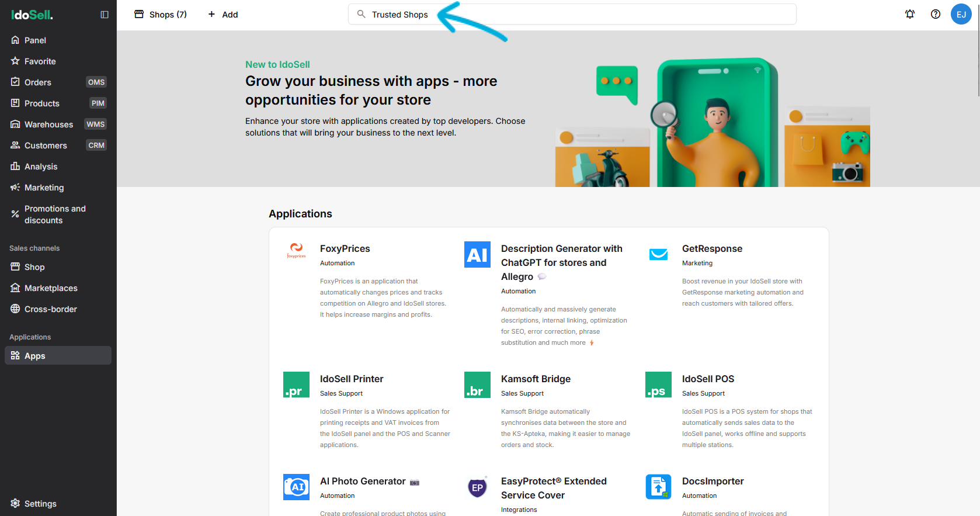Open Marketing in sidebar
The width and height of the screenshot is (980, 516).
(x=58, y=187)
